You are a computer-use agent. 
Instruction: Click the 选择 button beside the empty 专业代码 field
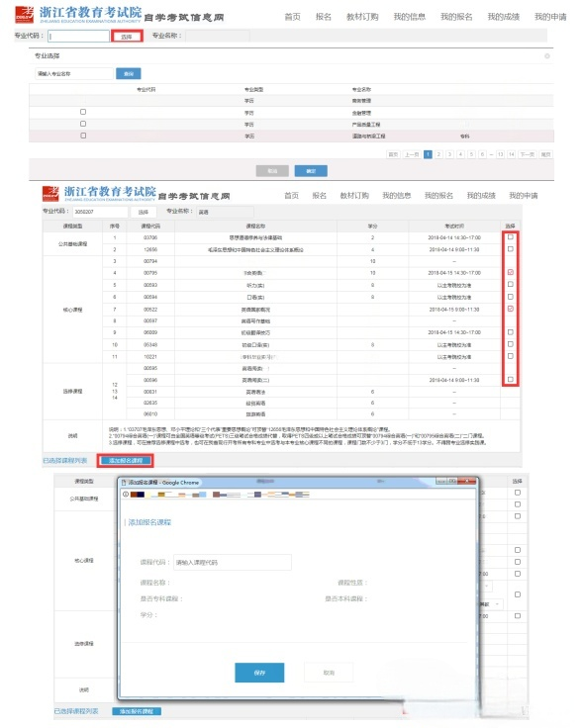[x=127, y=37]
